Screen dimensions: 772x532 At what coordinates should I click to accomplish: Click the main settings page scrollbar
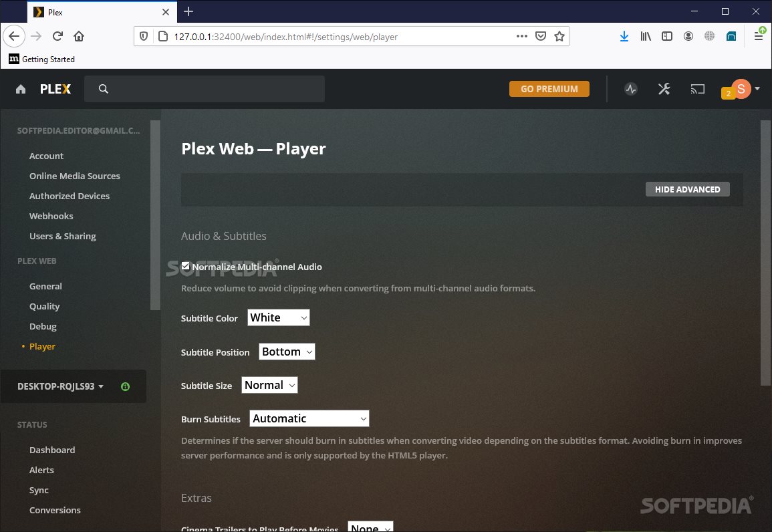point(765,253)
